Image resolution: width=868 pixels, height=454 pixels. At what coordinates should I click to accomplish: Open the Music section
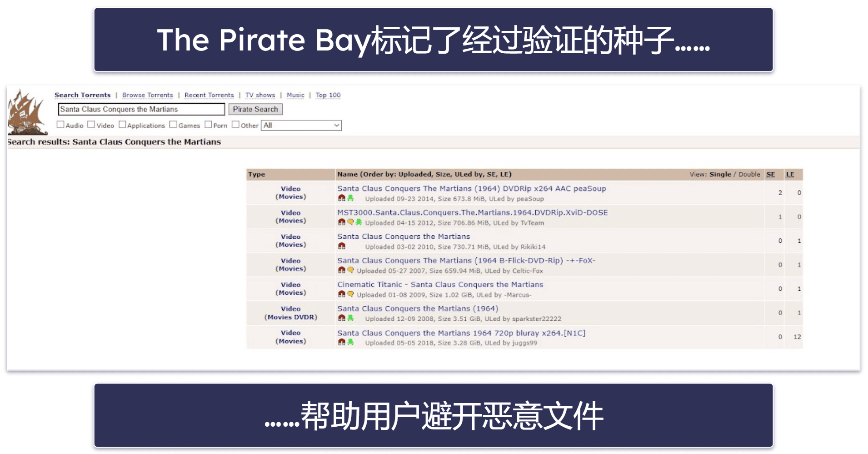(x=295, y=95)
